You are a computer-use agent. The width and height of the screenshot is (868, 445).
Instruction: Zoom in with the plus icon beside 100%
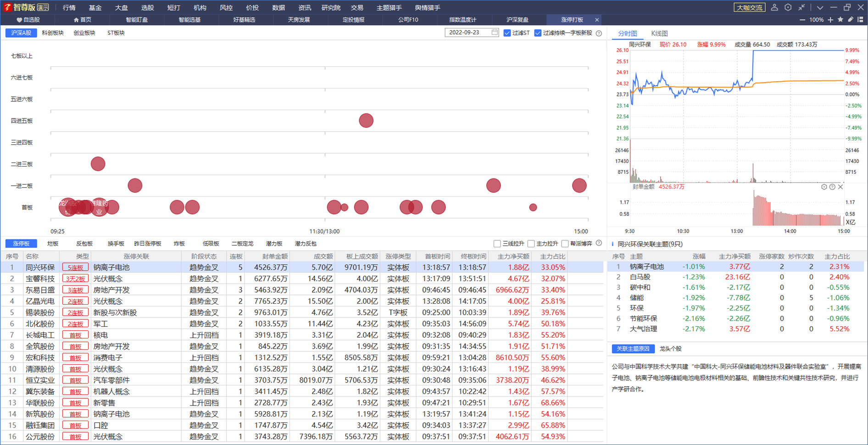[x=830, y=20]
